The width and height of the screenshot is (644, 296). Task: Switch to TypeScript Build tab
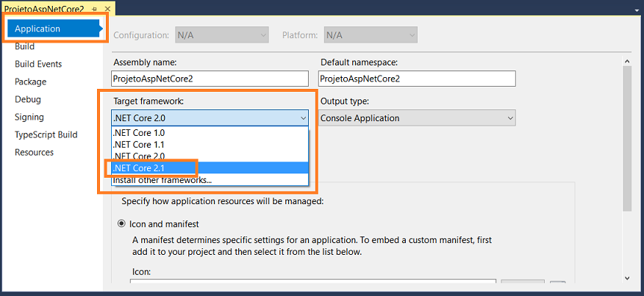click(46, 134)
